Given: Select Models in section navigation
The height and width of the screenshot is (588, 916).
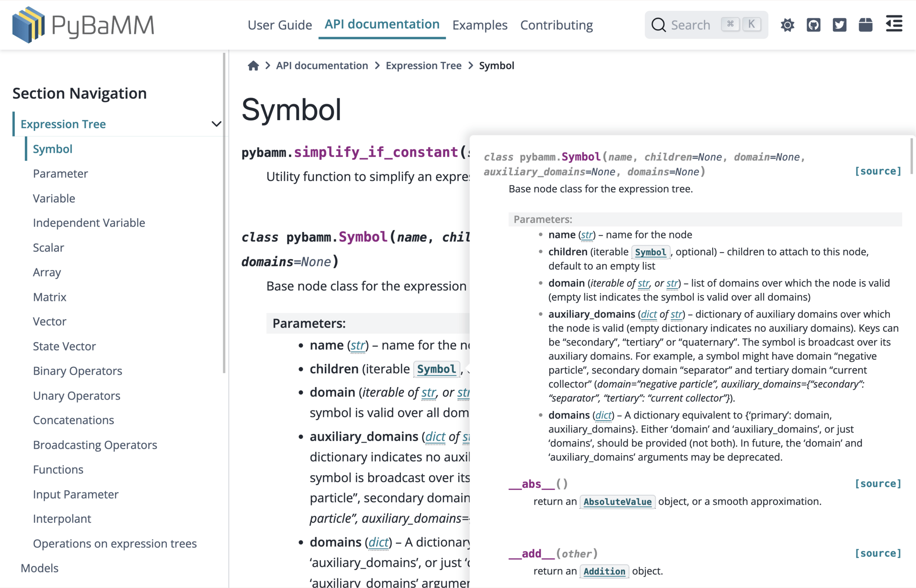Looking at the screenshot, I should [40, 568].
